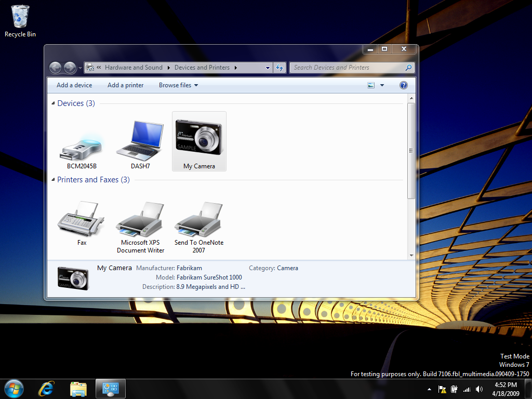Click Add a printer in toolbar
The image size is (532, 399).
pos(125,85)
